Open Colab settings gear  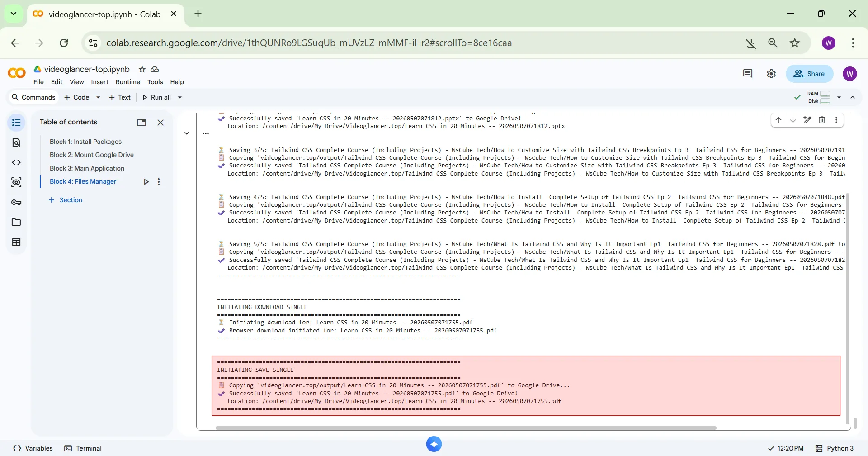pos(771,74)
